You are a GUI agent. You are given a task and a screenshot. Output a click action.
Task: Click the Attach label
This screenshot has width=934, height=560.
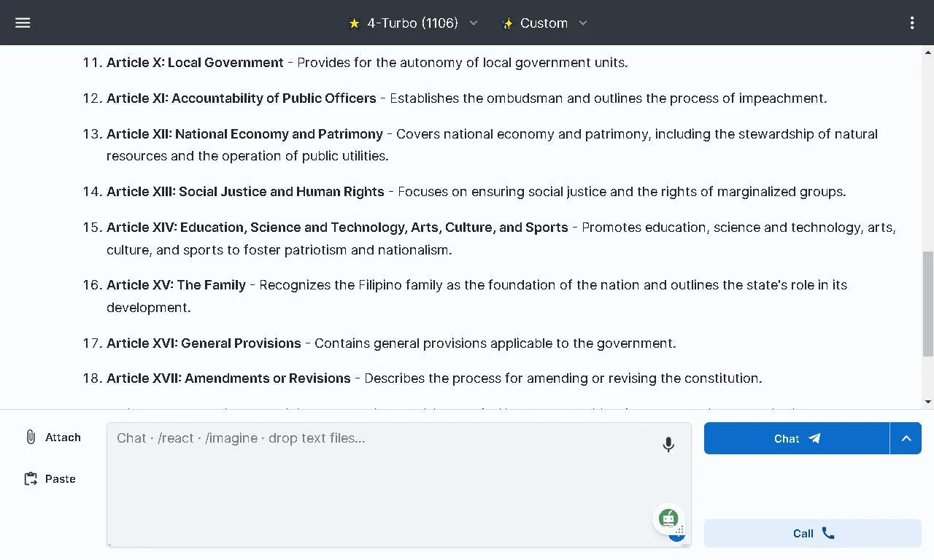pos(63,437)
